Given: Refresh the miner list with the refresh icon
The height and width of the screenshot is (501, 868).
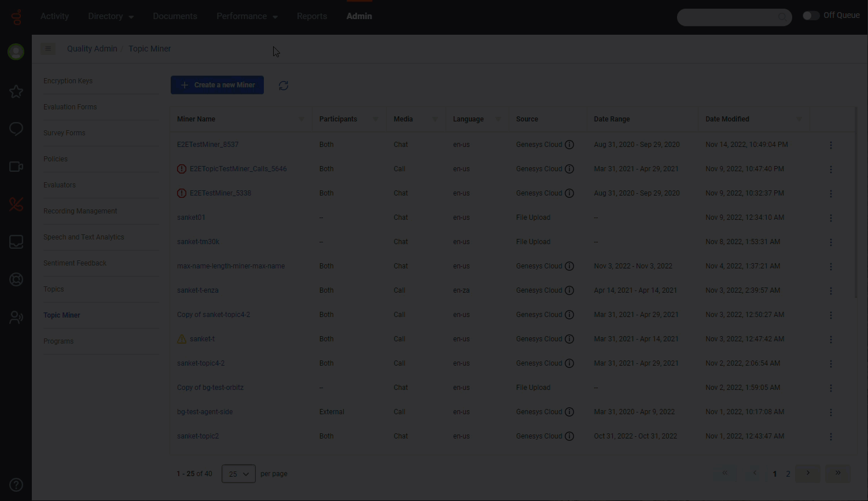Looking at the screenshot, I should coord(284,85).
